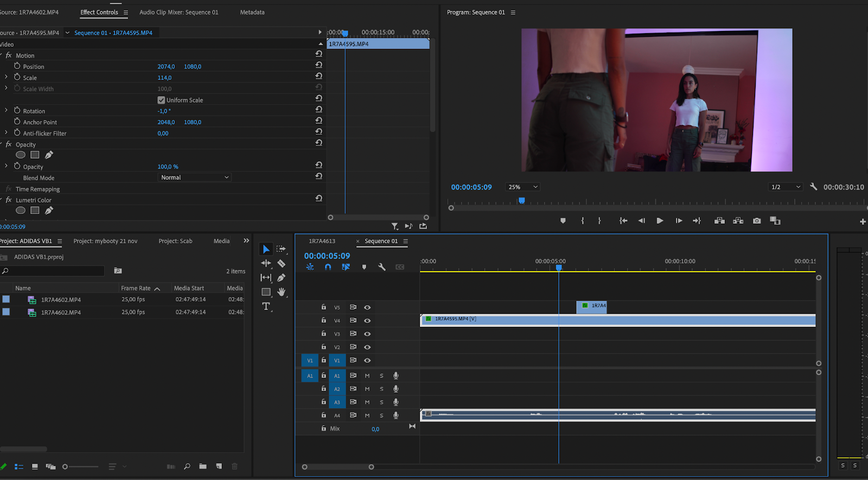Click the Export Frame camera icon
This screenshot has width=868, height=480.
(757, 221)
